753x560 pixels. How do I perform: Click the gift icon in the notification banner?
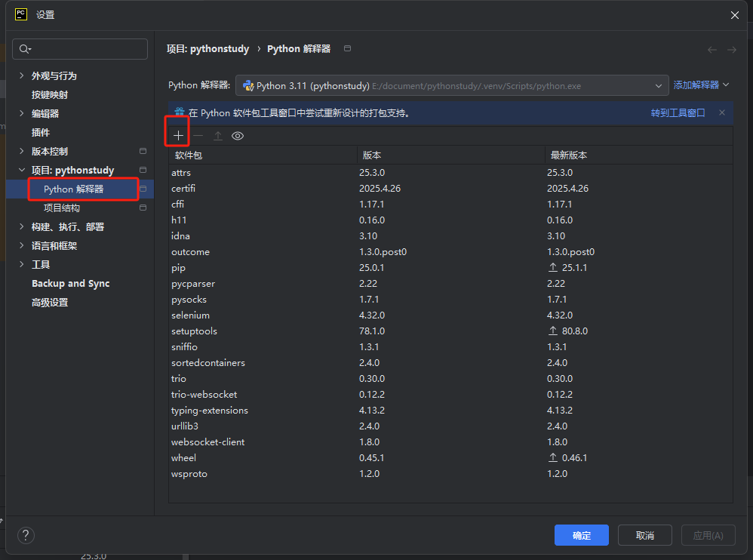(x=180, y=112)
